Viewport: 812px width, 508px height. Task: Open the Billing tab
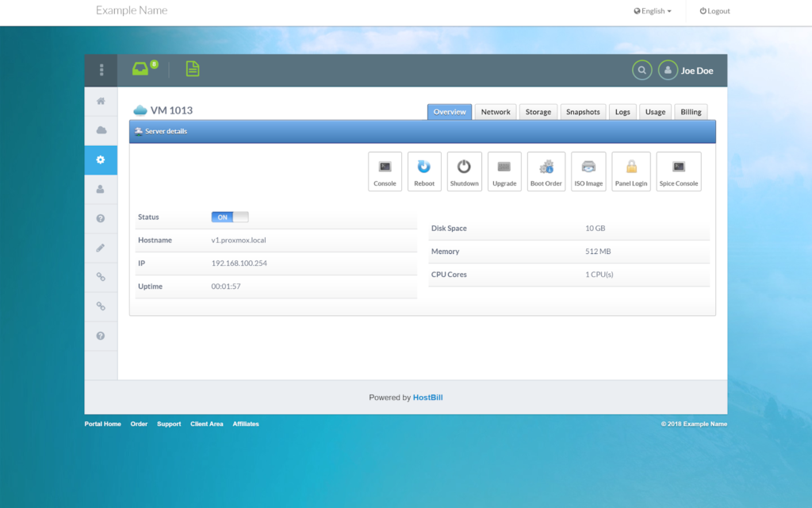tap(691, 112)
